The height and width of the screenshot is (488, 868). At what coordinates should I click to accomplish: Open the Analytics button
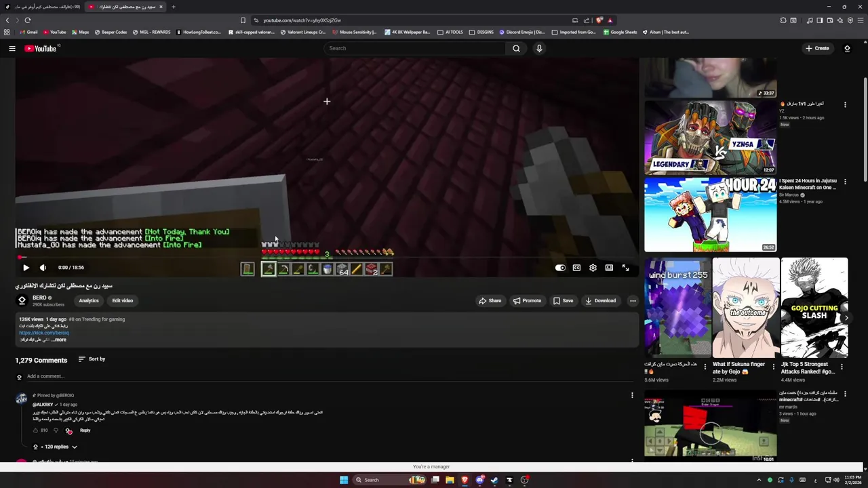89,300
